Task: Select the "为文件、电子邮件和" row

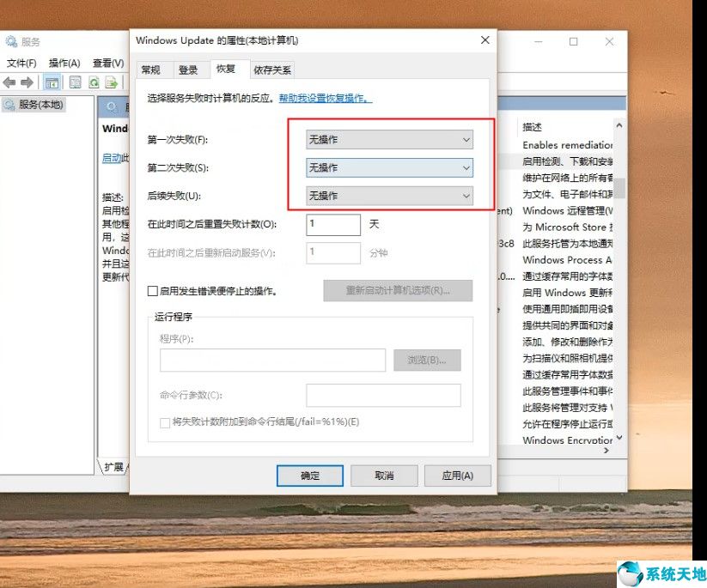Action: (567, 194)
